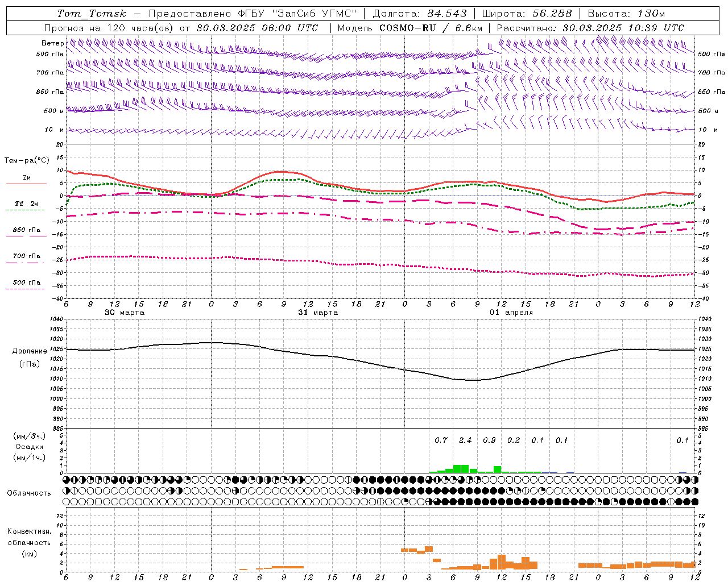Click 'Прогноз на 120 часа(ов)' forecast header
728x582 pixels.
coord(110,28)
